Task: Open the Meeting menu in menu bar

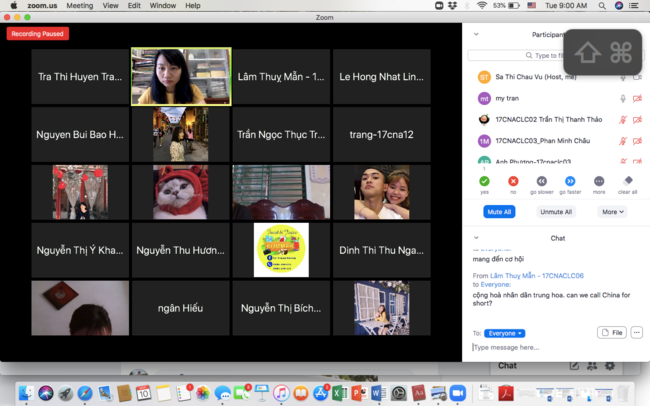Action: [x=79, y=5]
